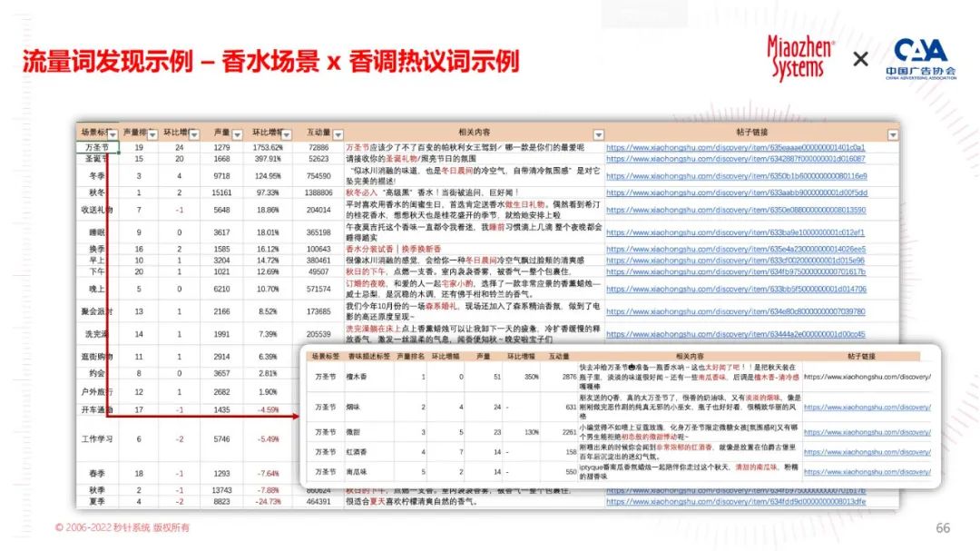Open the xiaohongshu link ending 1d014706
Viewport: 980px width, 551px height.
tap(736, 289)
